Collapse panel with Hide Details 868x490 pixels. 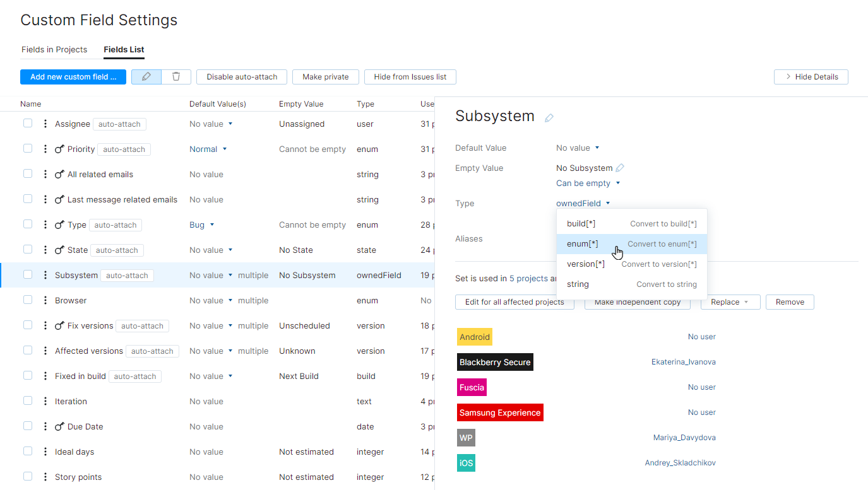point(811,77)
